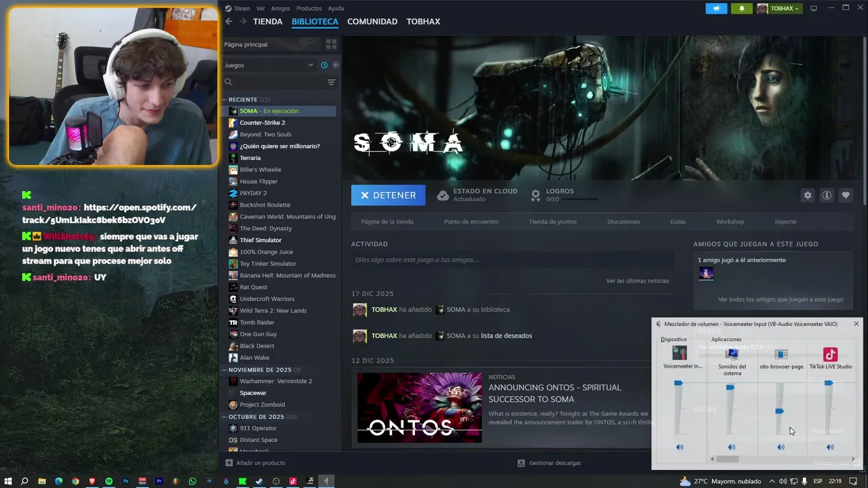Viewport: 868px width, 488px height.
Task: Mute Voicemeeter Input device in mixer
Action: 679,447
